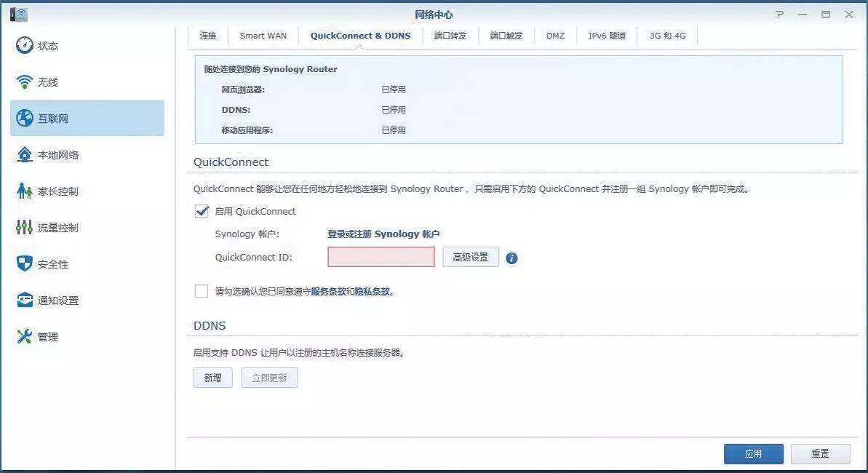Open the 安全性 security section

click(x=87, y=263)
